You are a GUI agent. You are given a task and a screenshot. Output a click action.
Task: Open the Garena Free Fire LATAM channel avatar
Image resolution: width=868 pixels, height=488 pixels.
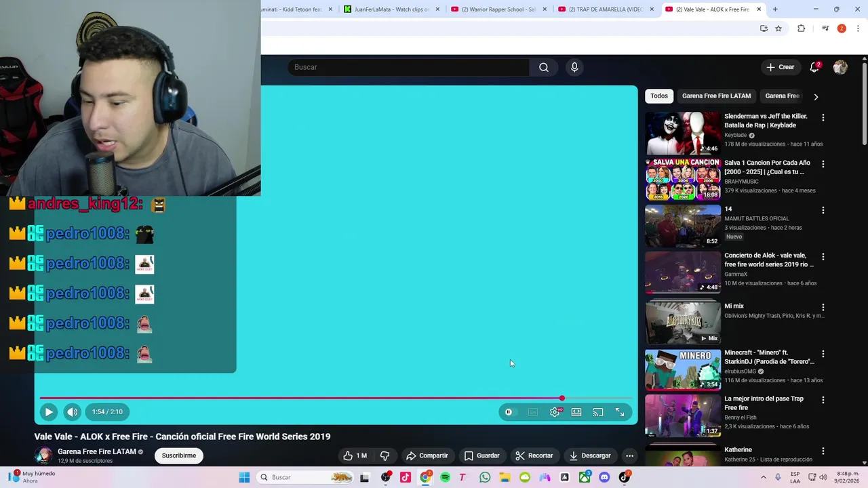44,455
